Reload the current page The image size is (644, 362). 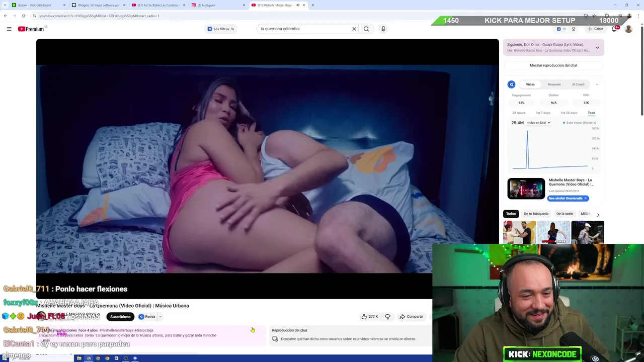pos(23,16)
